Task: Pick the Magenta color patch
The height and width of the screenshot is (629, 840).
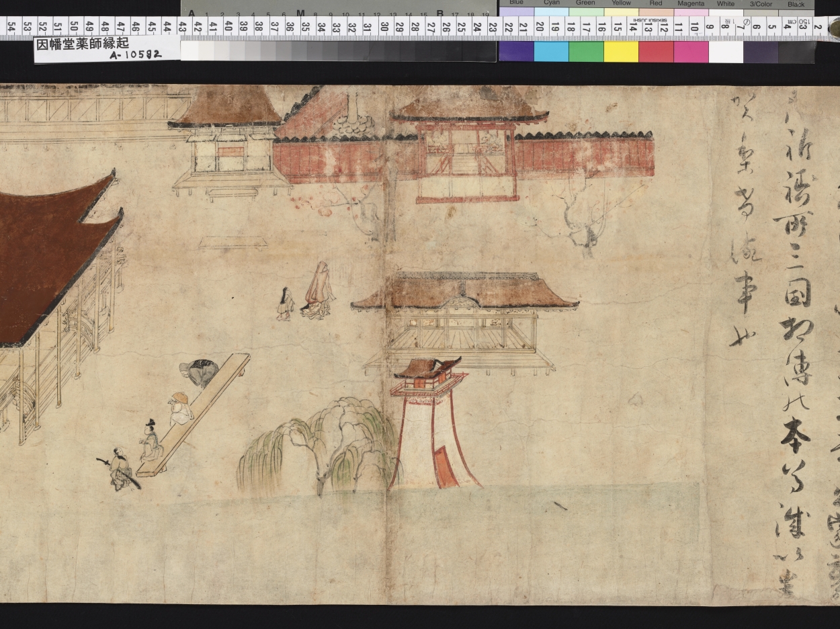Action: (691, 51)
